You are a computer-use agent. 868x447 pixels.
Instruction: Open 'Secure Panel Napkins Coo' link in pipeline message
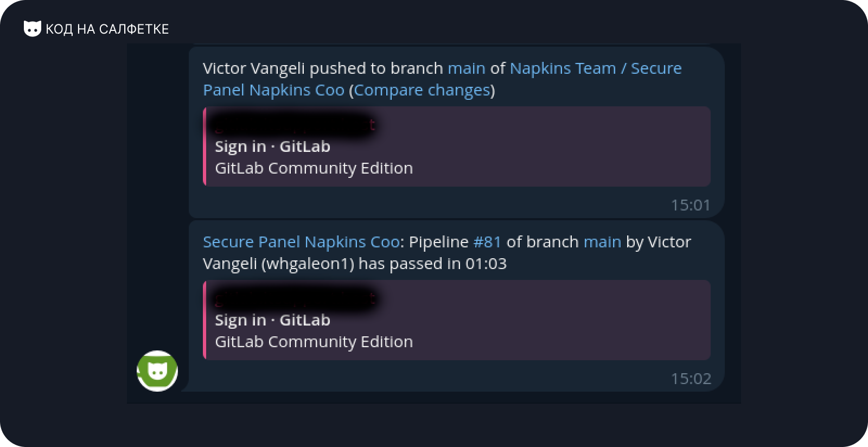301,242
